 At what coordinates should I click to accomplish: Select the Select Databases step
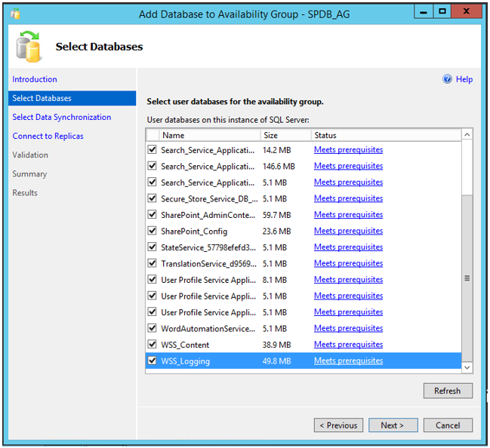tap(72, 98)
